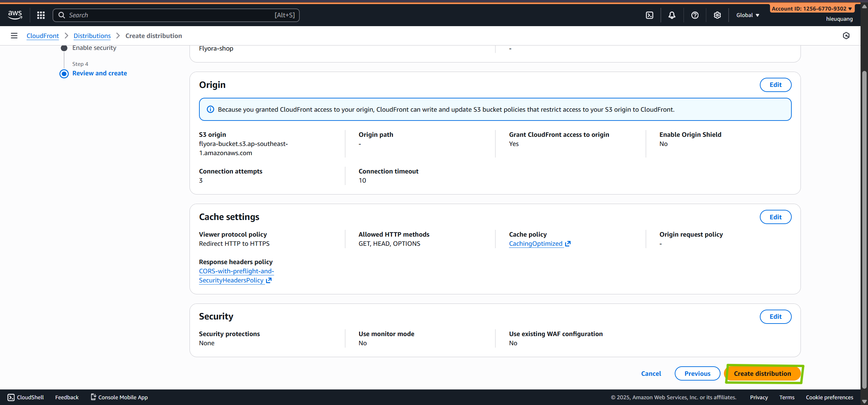Expand the Global region dropdown
868x405 pixels.
tap(748, 15)
